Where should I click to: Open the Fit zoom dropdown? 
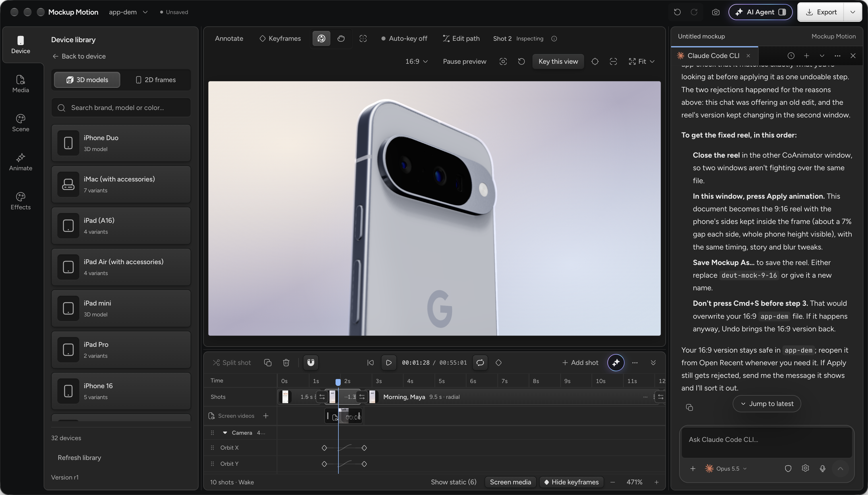641,61
